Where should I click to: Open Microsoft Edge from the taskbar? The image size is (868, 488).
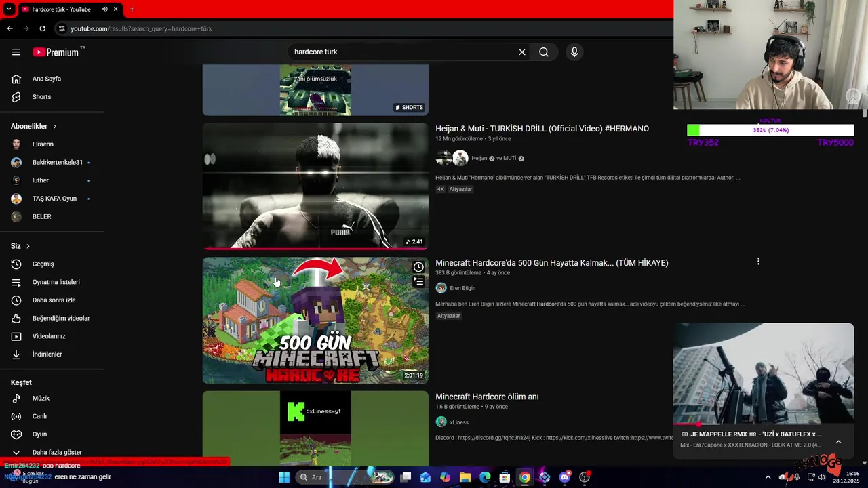click(485, 477)
